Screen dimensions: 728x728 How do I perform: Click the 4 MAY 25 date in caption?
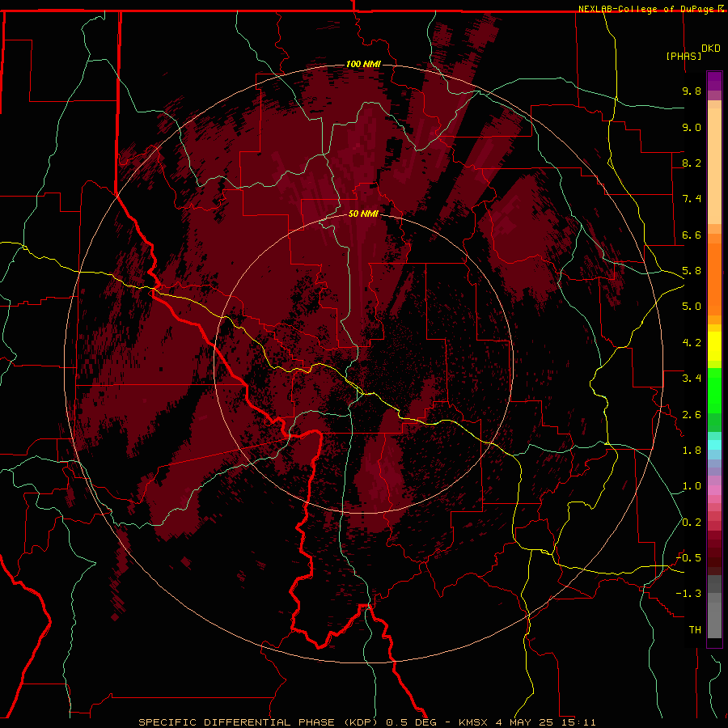pos(524,722)
